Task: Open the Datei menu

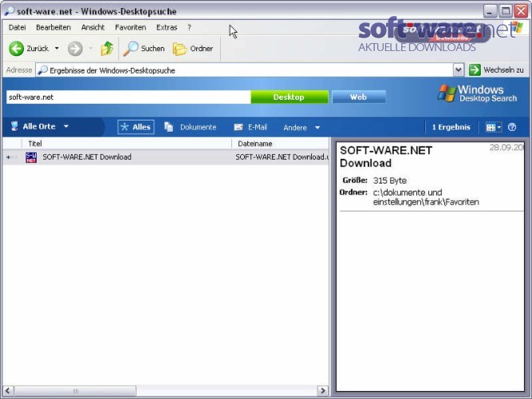Action: [17, 27]
